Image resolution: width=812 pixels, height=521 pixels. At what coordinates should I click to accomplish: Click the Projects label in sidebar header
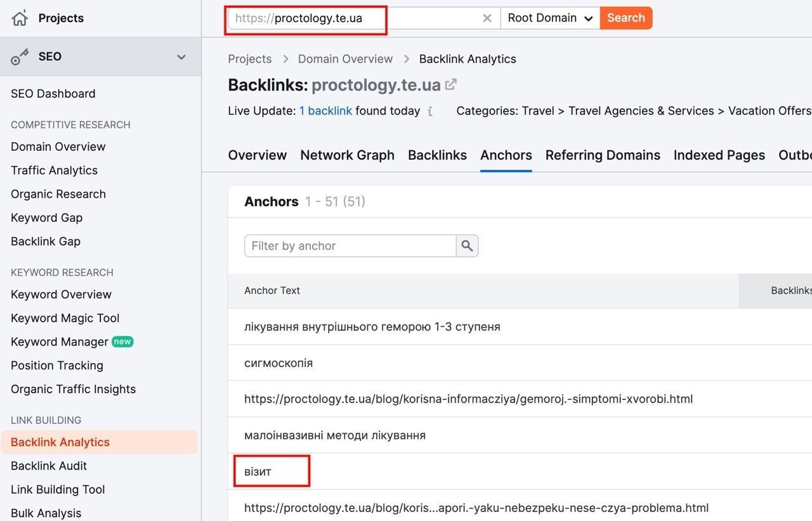pyautogui.click(x=61, y=18)
